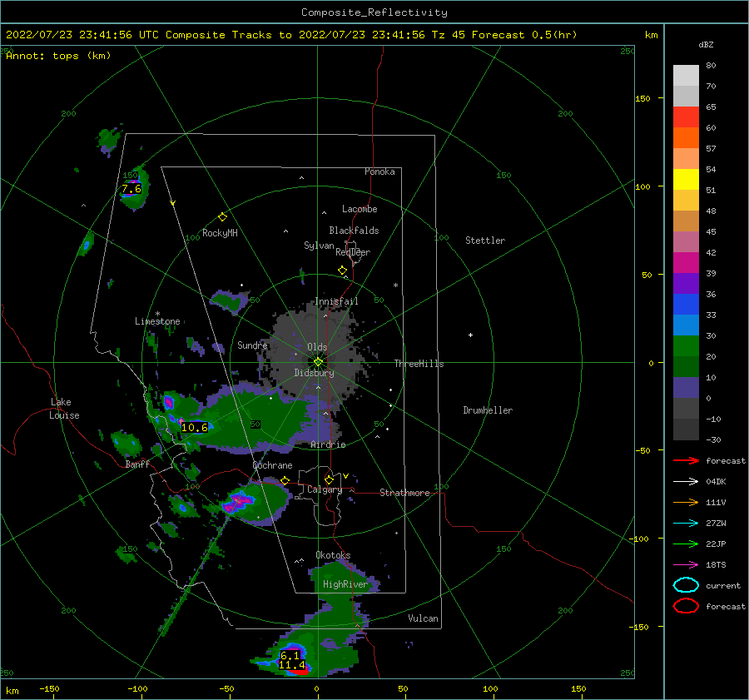This screenshot has width=749, height=700.
Task: Click the Limestone label
Action: click(157, 321)
